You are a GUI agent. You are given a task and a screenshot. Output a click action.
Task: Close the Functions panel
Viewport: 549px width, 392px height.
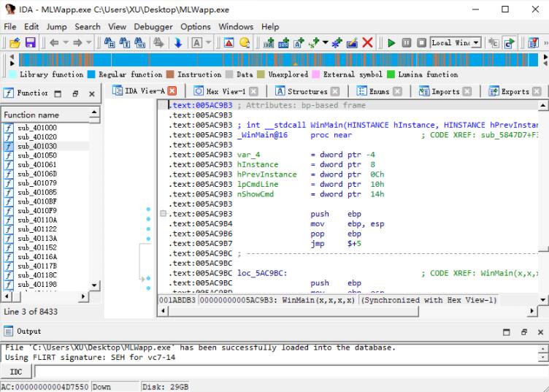coord(92,93)
